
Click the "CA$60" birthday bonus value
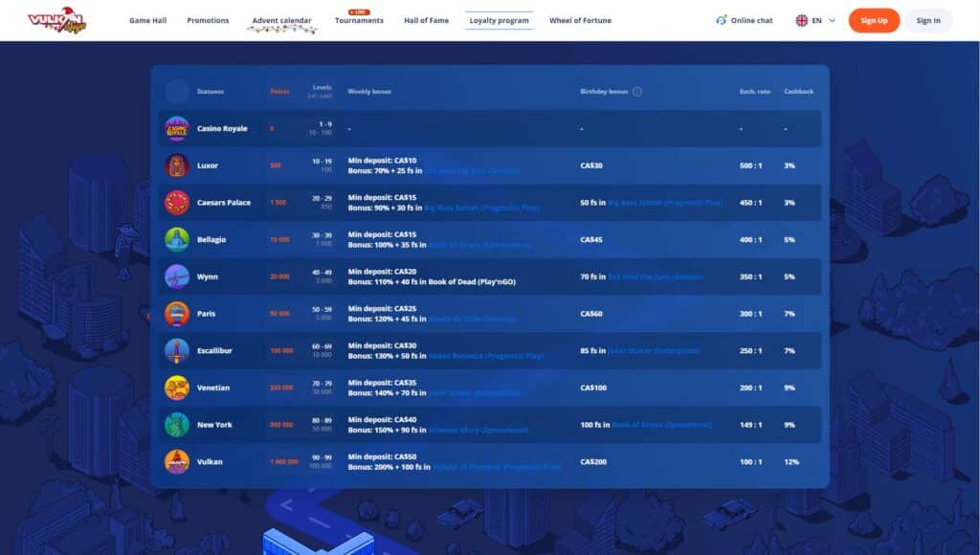[x=591, y=314]
